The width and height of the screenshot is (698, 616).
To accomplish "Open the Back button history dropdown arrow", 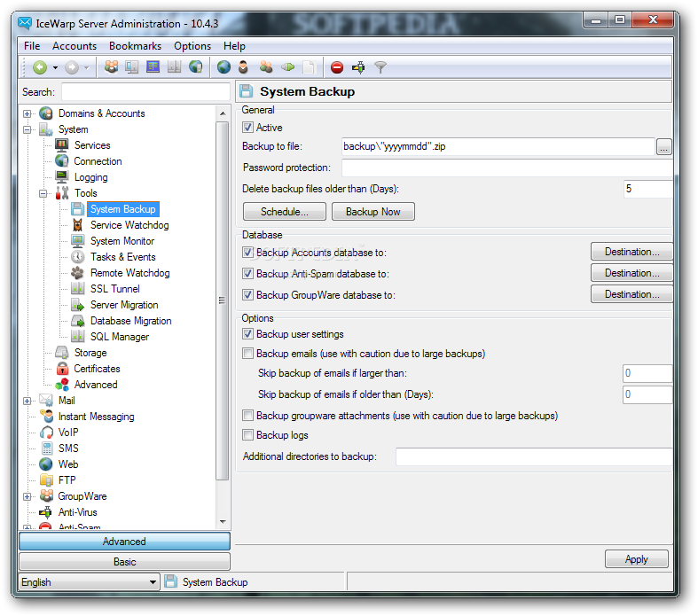I will point(55,67).
